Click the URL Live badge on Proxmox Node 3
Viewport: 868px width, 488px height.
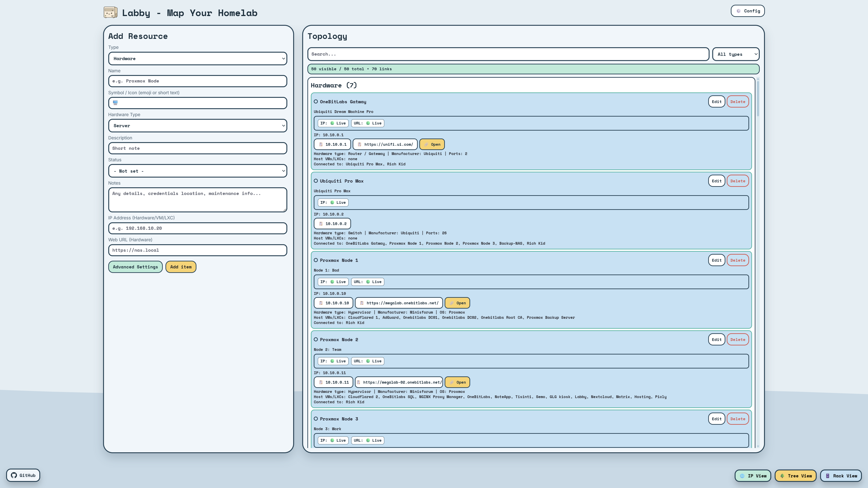pos(368,441)
